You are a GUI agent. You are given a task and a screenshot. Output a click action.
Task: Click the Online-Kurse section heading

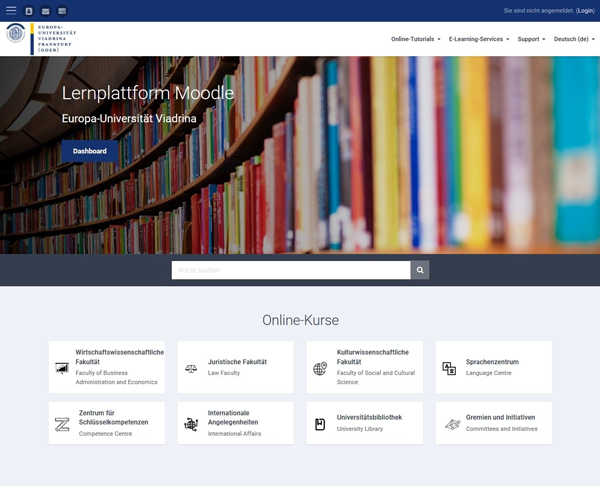[x=300, y=320]
